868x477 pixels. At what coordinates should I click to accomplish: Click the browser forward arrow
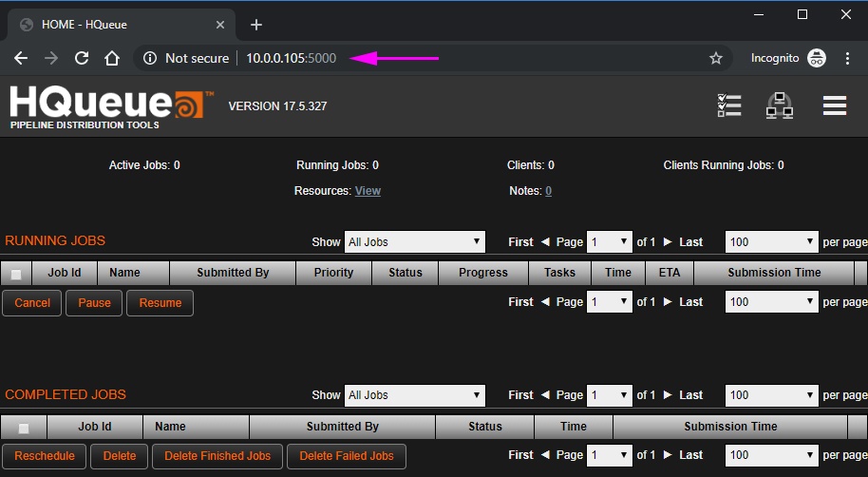(51, 58)
